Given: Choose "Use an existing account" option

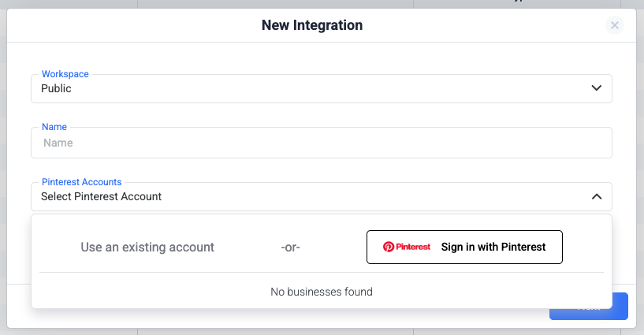Looking at the screenshot, I should pyautogui.click(x=147, y=247).
